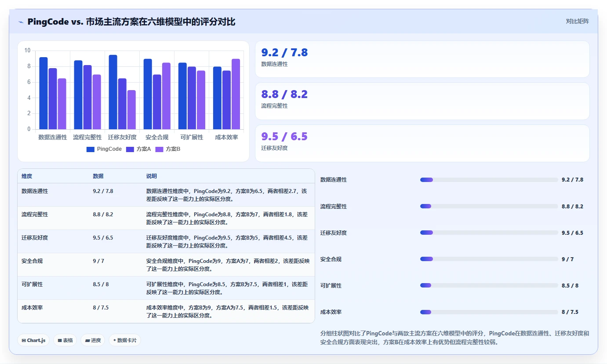This screenshot has width=607, height=364.
Task: Click the 可扩展性 progress bar
Action: tap(489, 286)
